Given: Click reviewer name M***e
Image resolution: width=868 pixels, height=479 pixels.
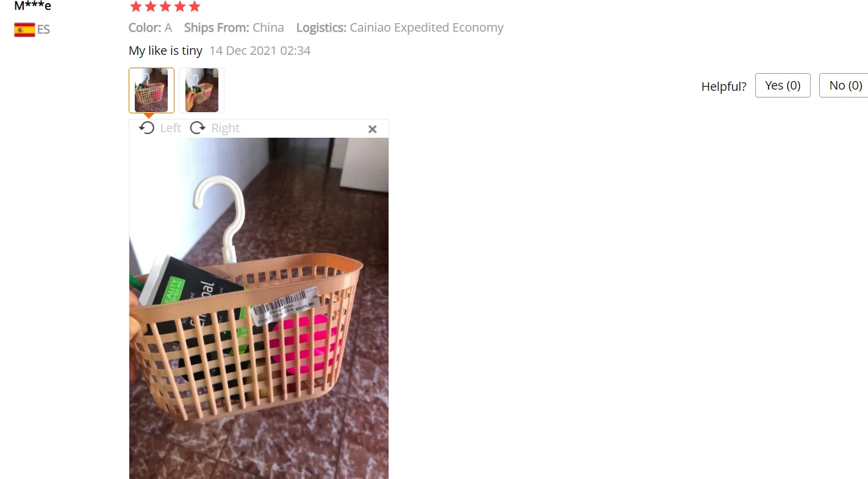Looking at the screenshot, I should click(x=32, y=6).
